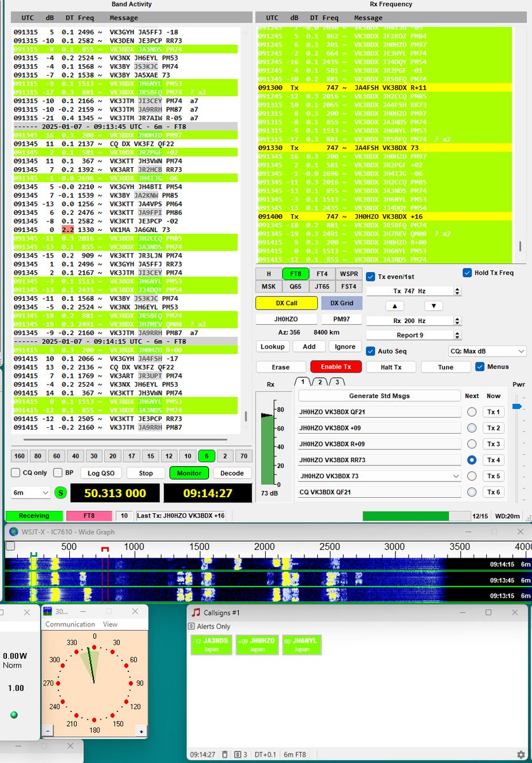Select the MSK mode button
The width and height of the screenshot is (532, 763).
(268, 286)
